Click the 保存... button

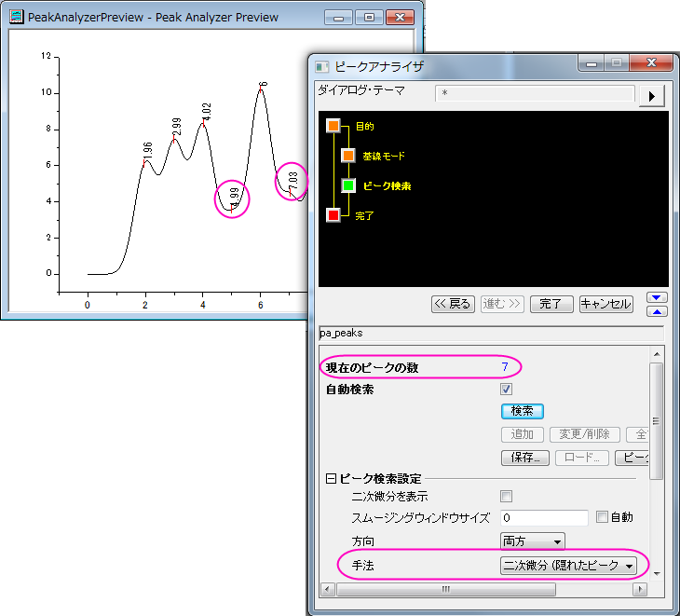[525, 458]
